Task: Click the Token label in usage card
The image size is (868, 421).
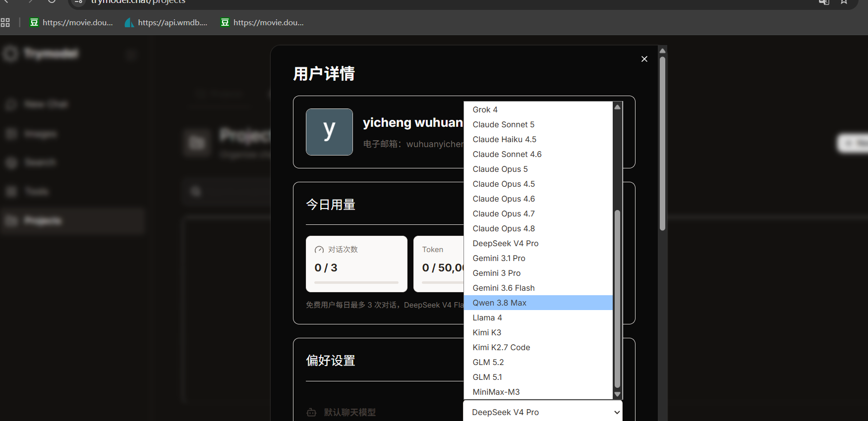Action: coord(433,250)
